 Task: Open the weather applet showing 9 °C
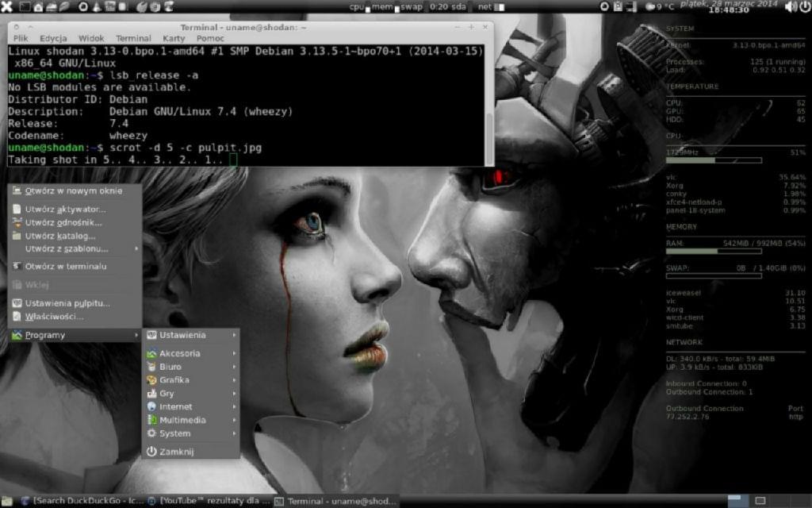(x=660, y=6)
